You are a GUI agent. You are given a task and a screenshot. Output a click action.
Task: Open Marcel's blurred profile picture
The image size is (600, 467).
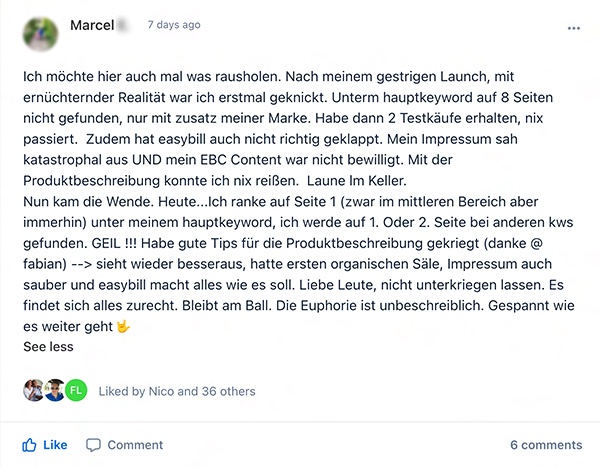pos(41,34)
